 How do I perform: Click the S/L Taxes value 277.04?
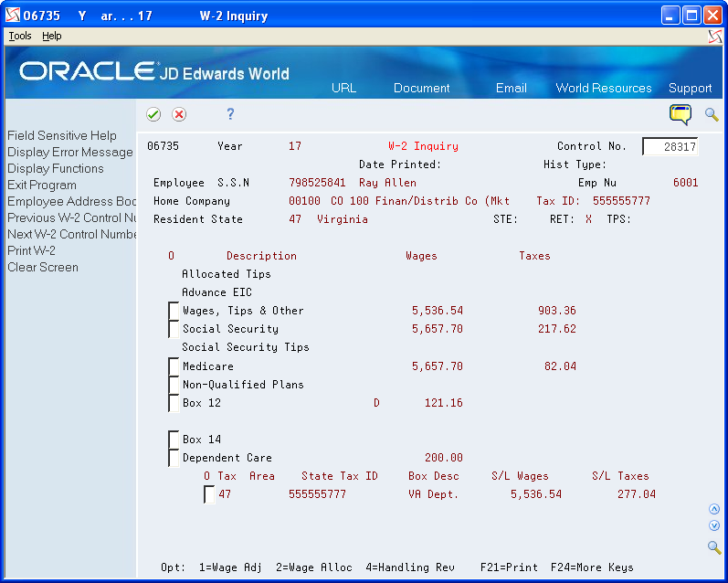(x=637, y=494)
